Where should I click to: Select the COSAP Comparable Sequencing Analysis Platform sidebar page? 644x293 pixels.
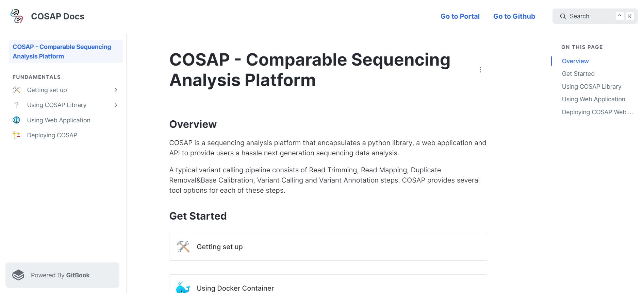(x=66, y=51)
